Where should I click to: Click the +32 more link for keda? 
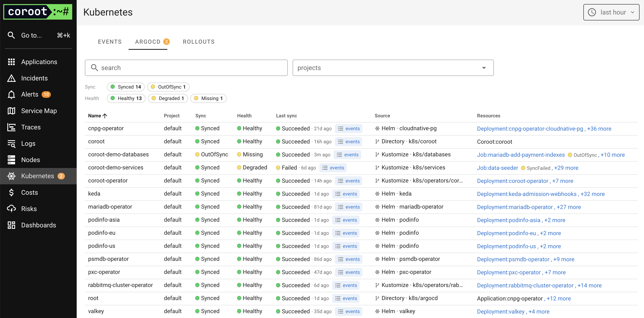click(593, 194)
